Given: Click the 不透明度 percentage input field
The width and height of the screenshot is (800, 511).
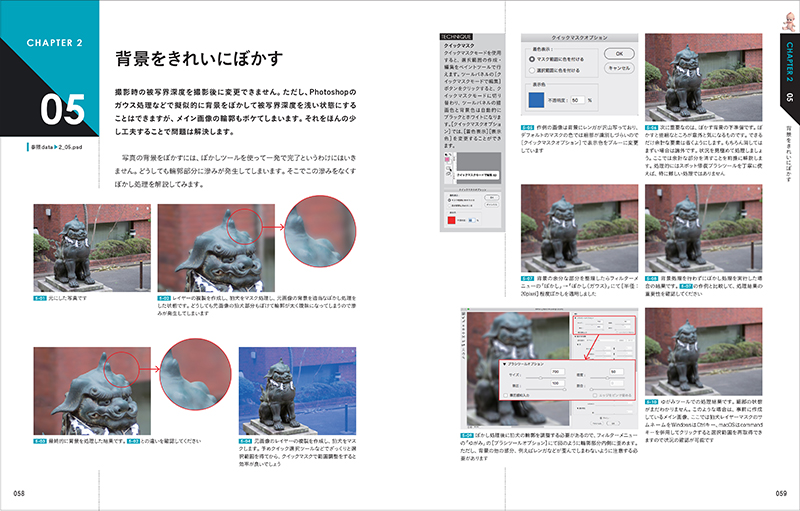Looking at the screenshot, I should pyautogui.click(x=577, y=100).
